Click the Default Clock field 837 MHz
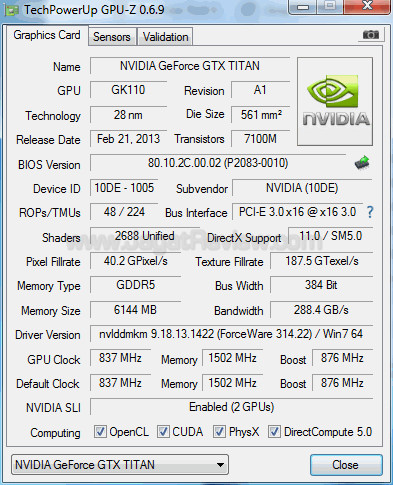Image resolution: width=393 pixels, height=485 pixels. [120, 383]
